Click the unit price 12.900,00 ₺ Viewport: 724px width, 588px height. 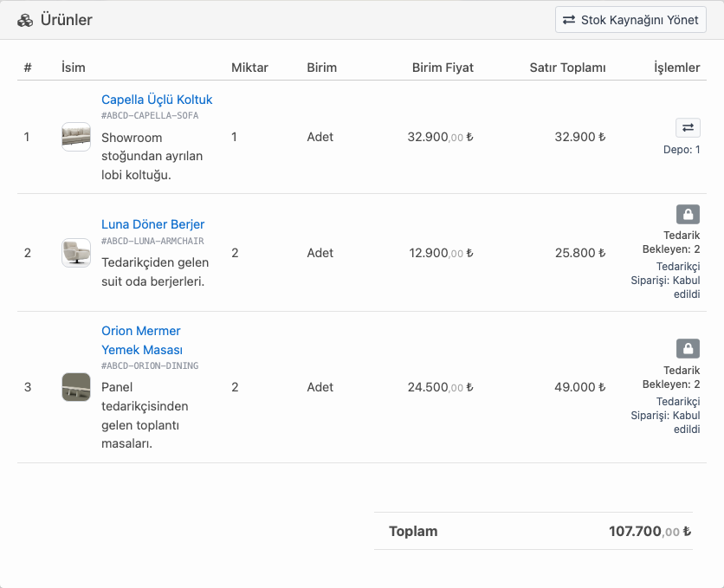coord(442,253)
